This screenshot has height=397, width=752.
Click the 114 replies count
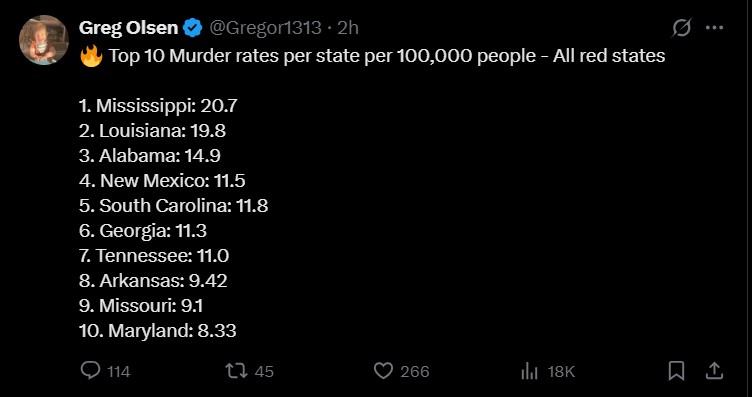click(x=118, y=372)
